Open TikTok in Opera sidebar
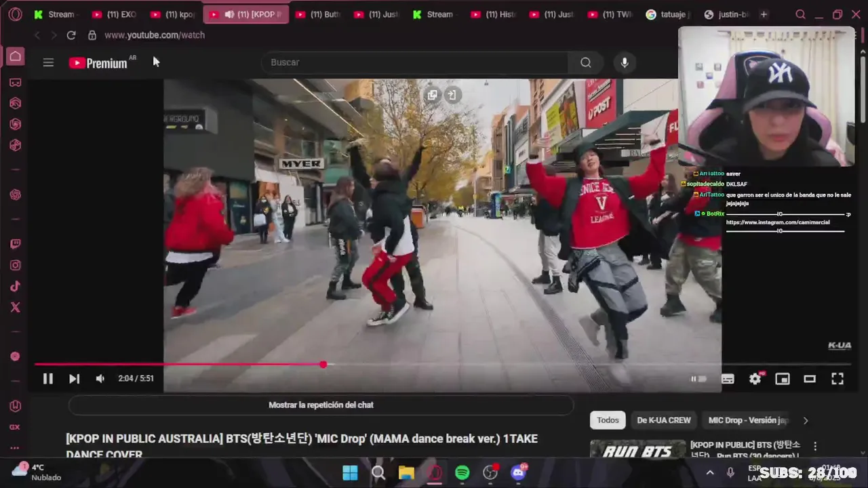The width and height of the screenshot is (868, 488). click(x=15, y=287)
